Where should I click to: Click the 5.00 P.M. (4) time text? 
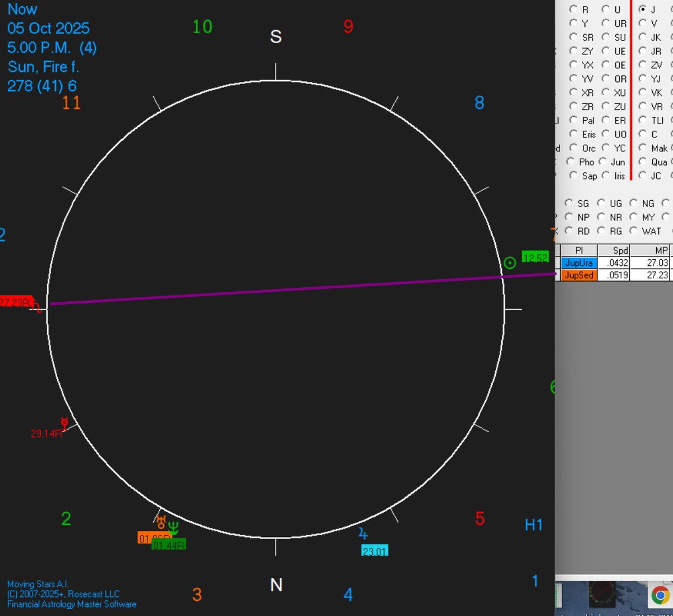52,48
